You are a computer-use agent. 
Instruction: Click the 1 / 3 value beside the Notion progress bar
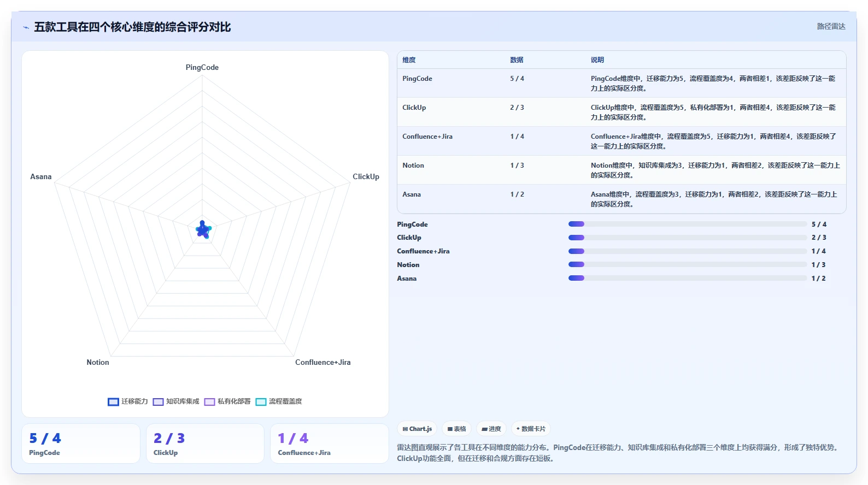[x=818, y=265]
